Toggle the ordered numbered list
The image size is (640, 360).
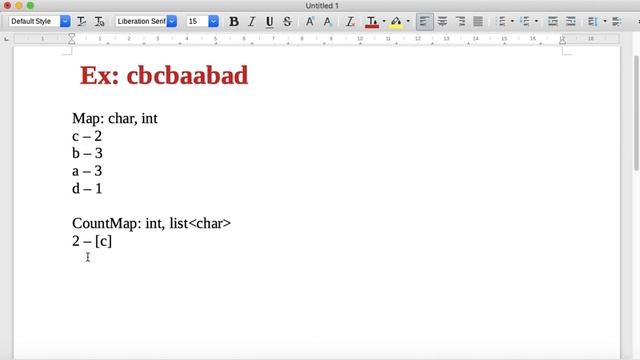point(525,21)
